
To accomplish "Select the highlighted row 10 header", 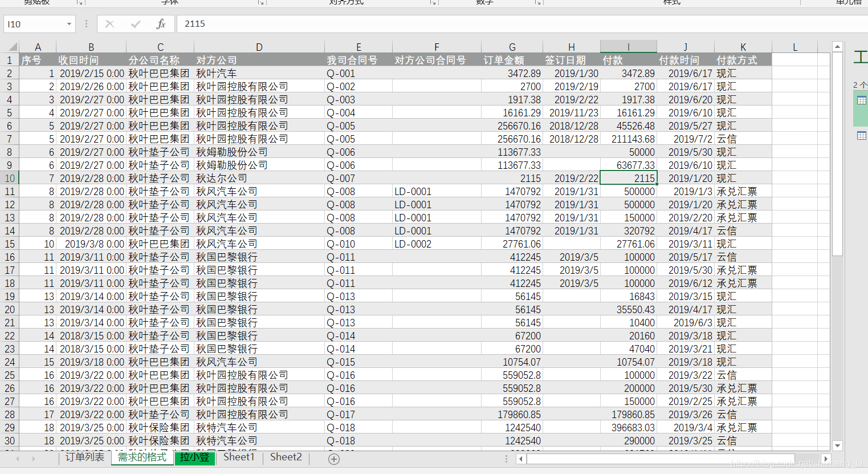I will point(10,178).
